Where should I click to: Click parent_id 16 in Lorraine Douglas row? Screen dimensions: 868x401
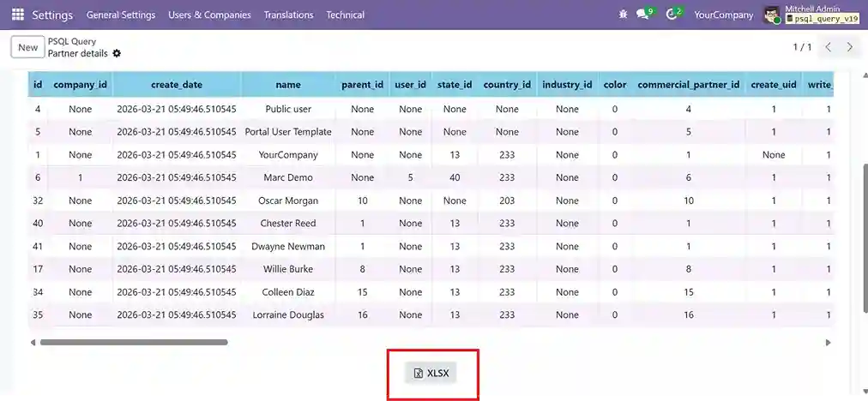pos(363,314)
